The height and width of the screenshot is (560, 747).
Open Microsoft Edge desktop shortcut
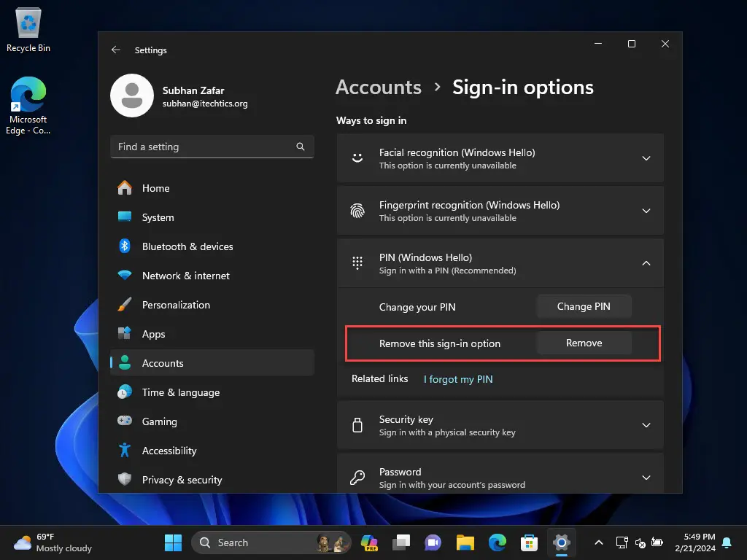[28, 105]
